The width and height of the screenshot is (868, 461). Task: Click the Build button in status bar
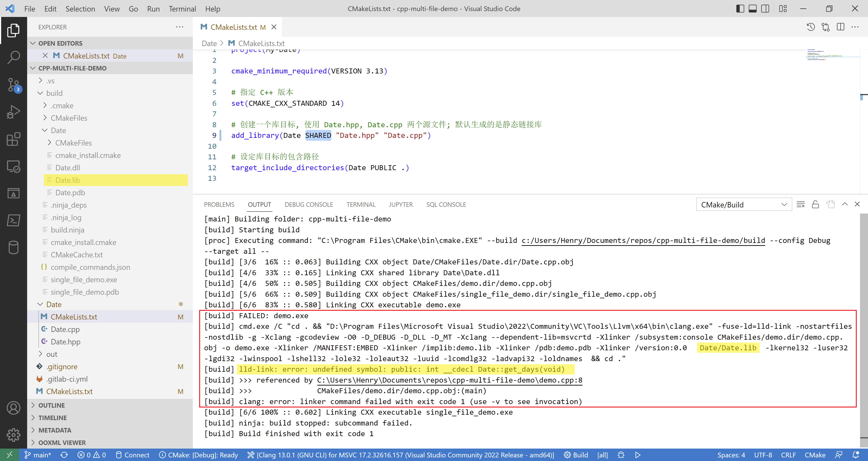click(x=576, y=455)
